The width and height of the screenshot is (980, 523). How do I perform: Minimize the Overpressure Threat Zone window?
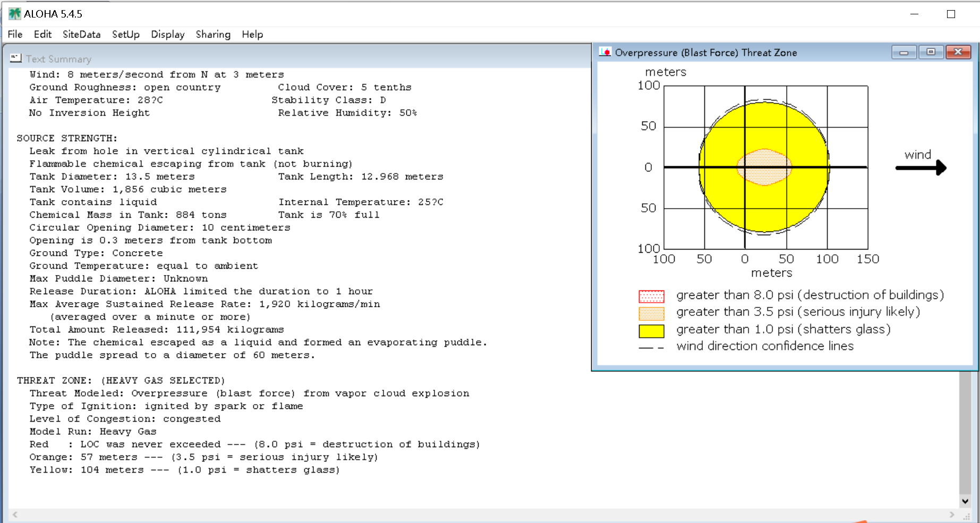(904, 52)
